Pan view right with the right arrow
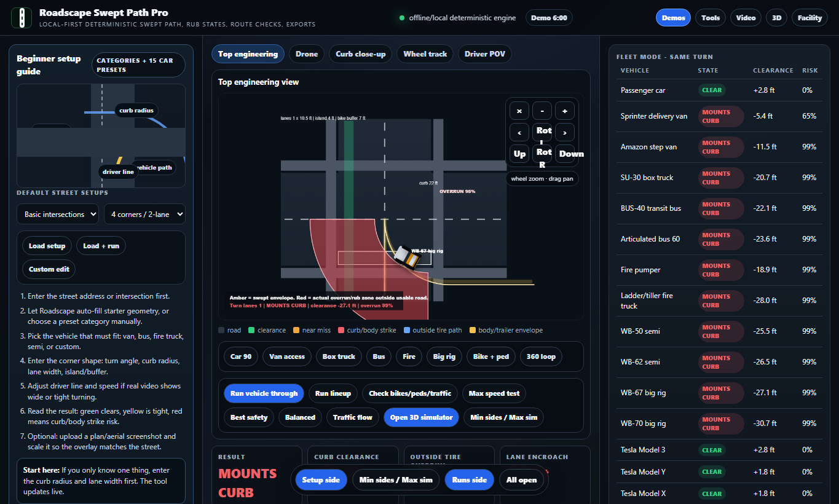This screenshot has height=504, width=839. 565,132
